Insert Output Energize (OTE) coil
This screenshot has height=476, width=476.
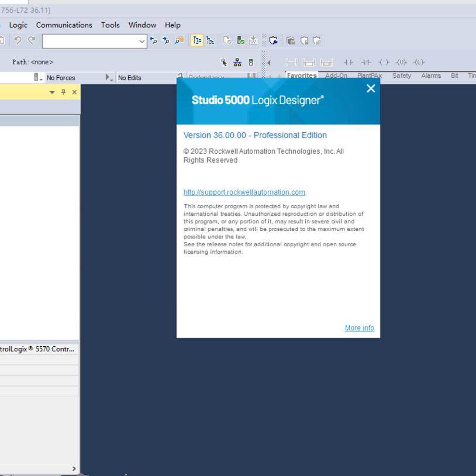384,62
